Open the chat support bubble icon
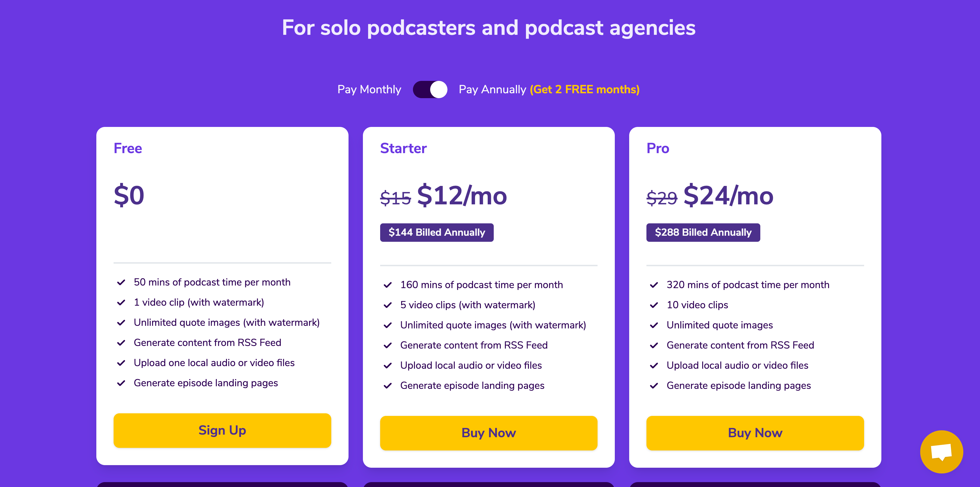 click(941, 452)
